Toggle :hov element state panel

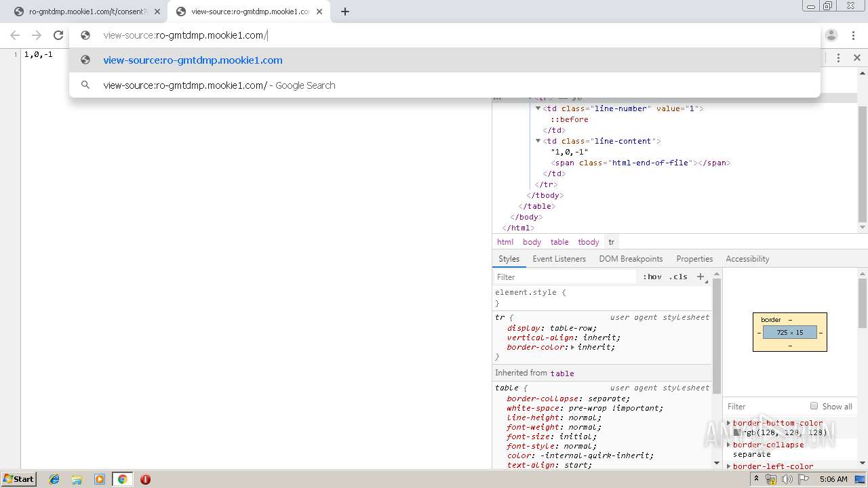coord(652,277)
